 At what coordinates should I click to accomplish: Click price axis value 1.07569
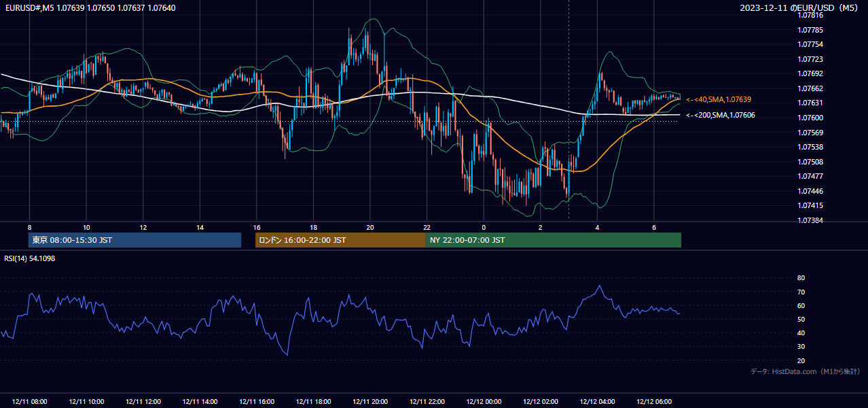pos(811,133)
